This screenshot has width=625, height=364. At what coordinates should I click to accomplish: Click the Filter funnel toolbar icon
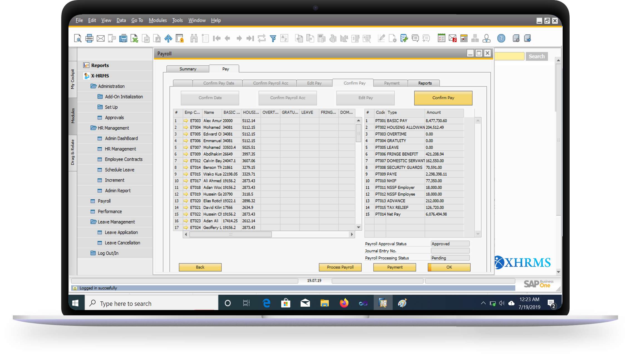pyautogui.click(x=273, y=38)
